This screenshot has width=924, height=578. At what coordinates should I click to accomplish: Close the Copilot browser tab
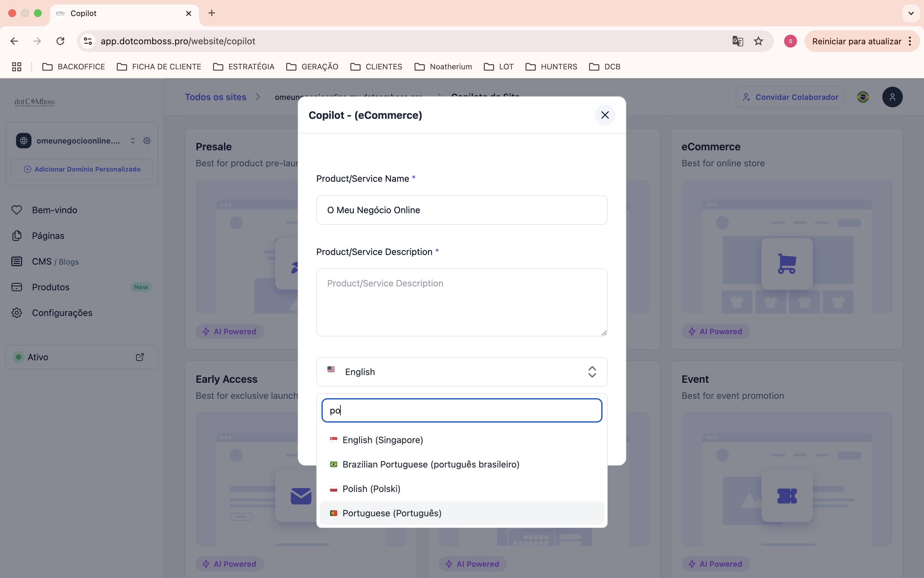click(189, 13)
